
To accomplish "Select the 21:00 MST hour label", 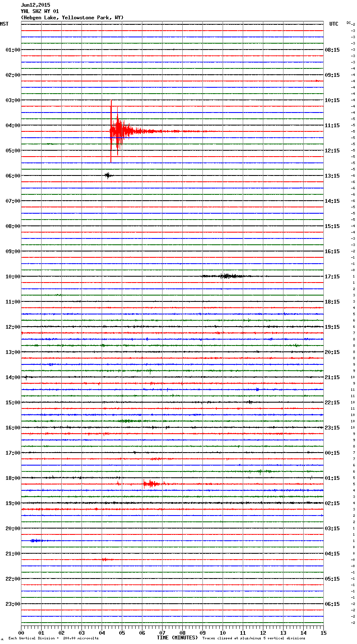I will [13, 554].
